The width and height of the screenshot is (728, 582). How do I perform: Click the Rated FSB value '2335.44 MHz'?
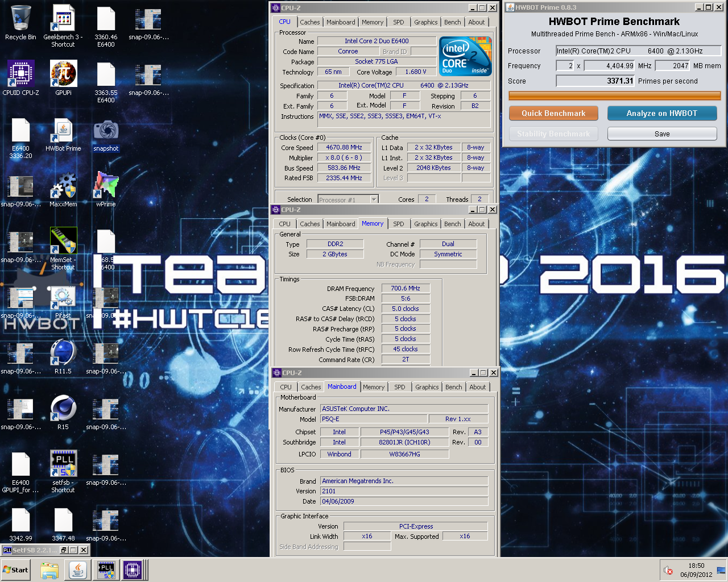pyautogui.click(x=344, y=178)
